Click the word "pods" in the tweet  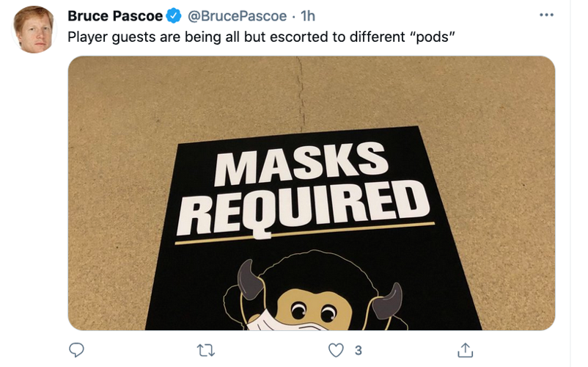pyautogui.click(x=433, y=37)
